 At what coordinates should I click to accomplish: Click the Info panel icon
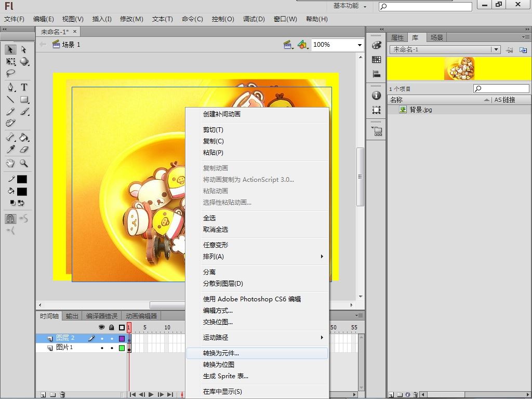coord(377,96)
